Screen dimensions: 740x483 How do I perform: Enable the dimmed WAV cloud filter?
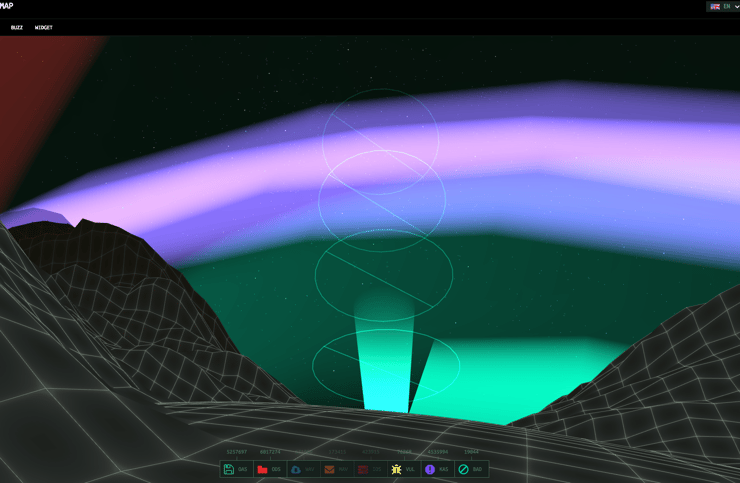coord(303,469)
